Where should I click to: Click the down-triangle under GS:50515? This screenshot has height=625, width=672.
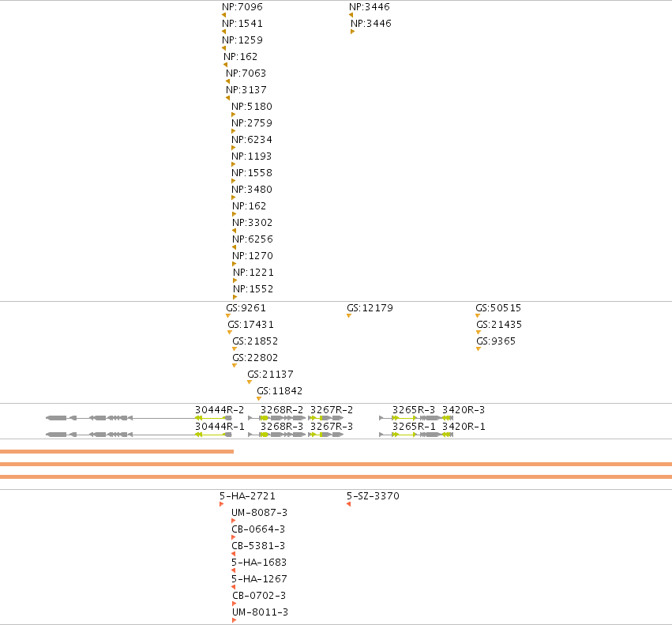[x=478, y=316]
